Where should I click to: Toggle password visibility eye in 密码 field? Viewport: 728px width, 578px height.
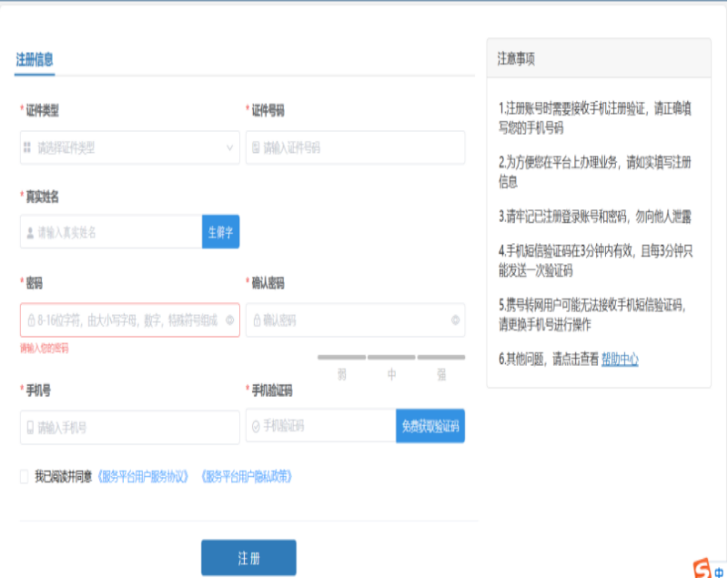pos(229,320)
